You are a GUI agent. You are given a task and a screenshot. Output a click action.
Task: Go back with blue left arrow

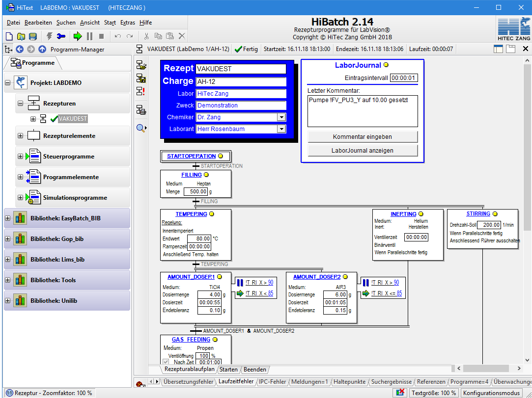(x=20, y=49)
